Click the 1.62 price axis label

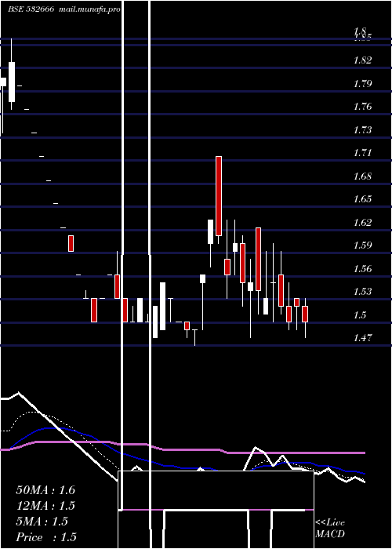click(x=362, y=222)
